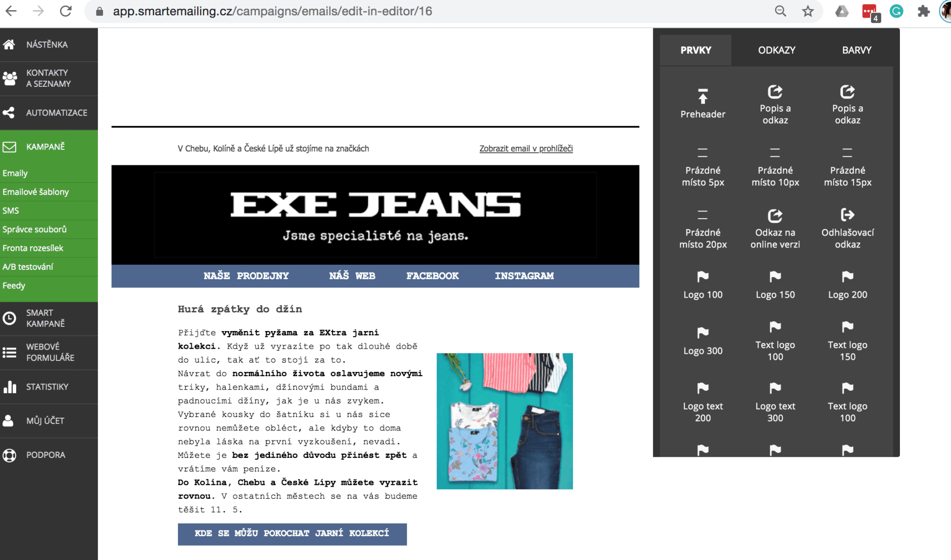Image resolution: width=951 pixels, height=560 pixels.
Task: Open Emailové šablony submenu item
Action: point(36,192)
